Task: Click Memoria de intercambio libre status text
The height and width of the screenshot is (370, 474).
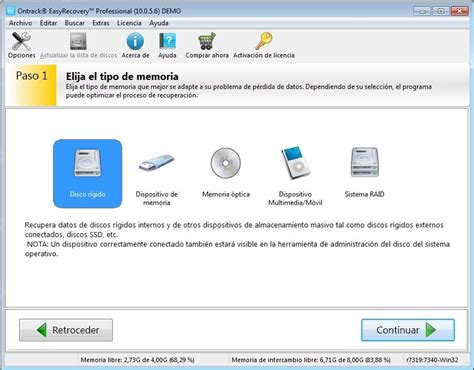Action: (x=311, y=360)
